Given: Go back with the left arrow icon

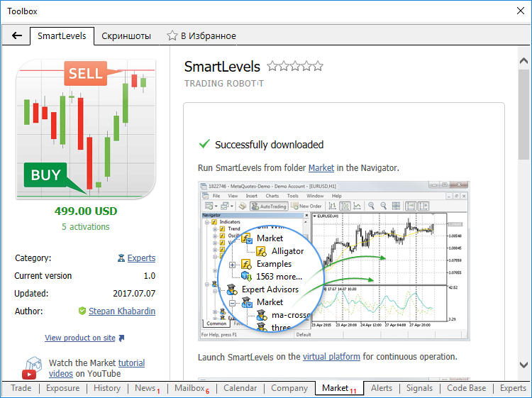Looking at the screenshot, I should [16, 35].
